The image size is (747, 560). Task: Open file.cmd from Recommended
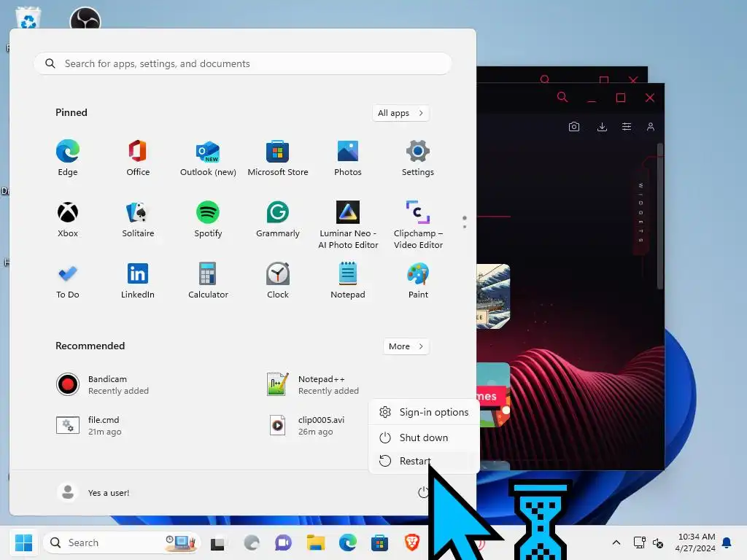click(88, 425)
